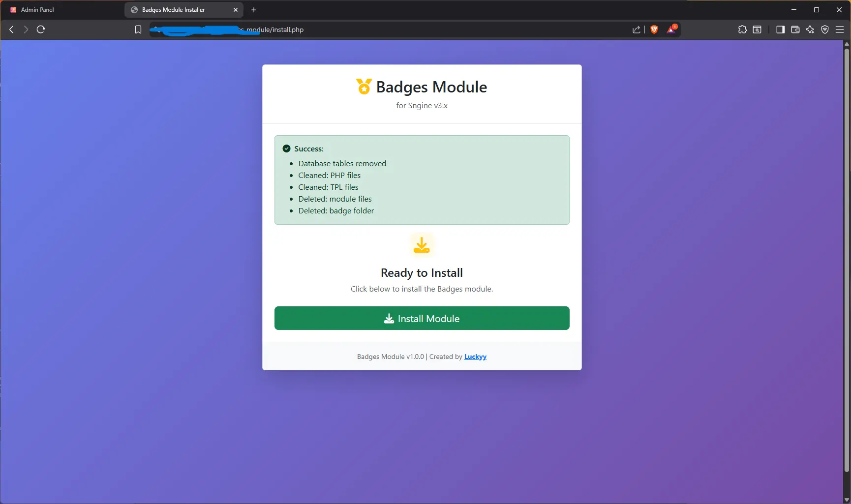851x504 pixels.
Task: Share this page link
Action: pyautogui.click(x=636, y=30)
